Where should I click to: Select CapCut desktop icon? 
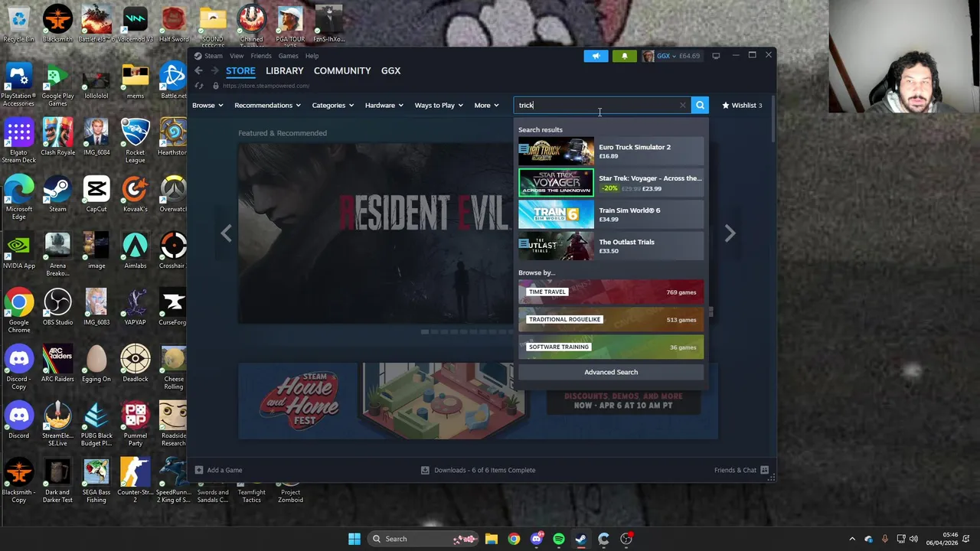[x=96, y=194]
